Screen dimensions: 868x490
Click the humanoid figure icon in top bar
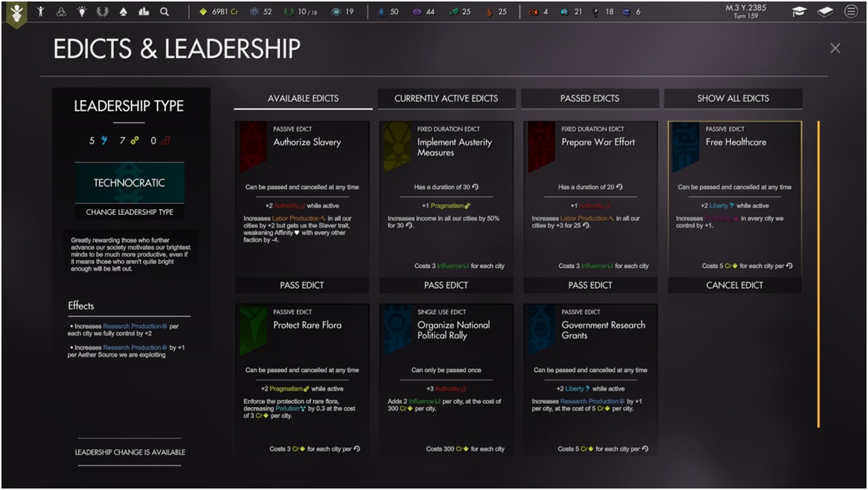pyautogui.click(x=41, y=12)
